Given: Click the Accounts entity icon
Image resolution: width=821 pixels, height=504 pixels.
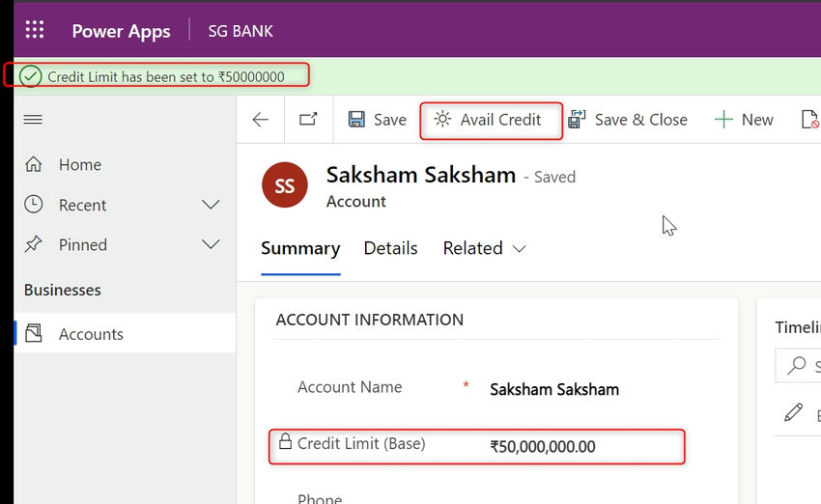Looking at the screenshot, I should [34, 333].
